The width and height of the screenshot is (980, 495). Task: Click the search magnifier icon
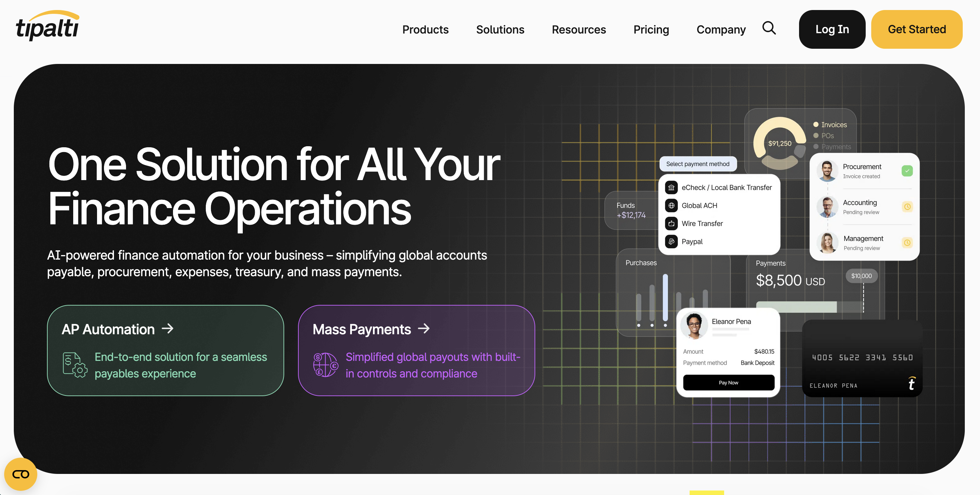[769, 28]
